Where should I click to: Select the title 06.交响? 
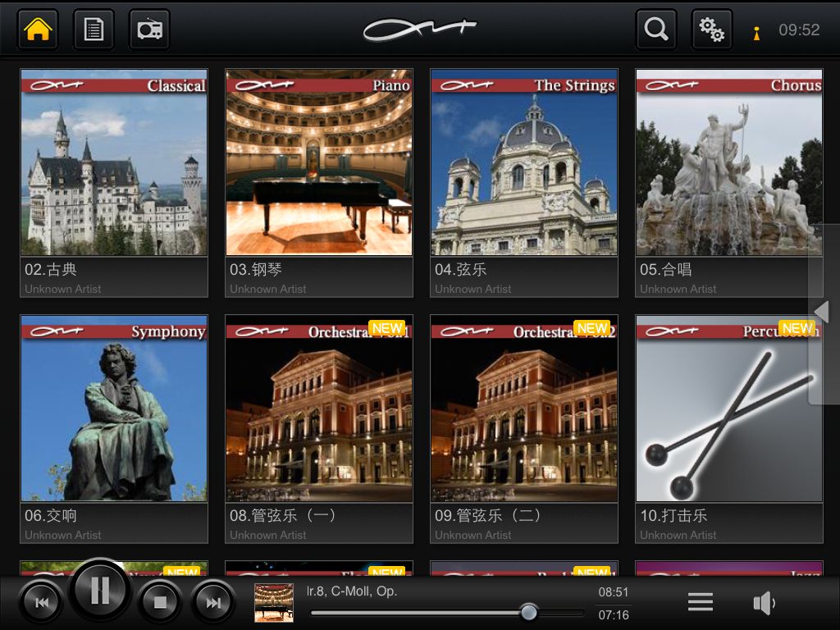coord(50,515)
